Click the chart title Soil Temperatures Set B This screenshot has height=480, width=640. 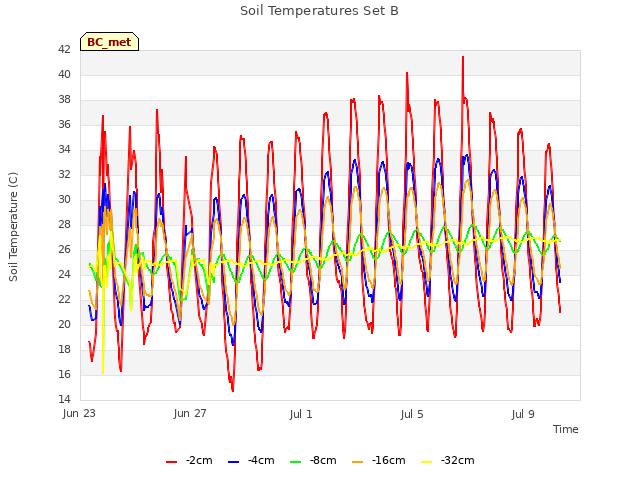click(x=319, y=11)
